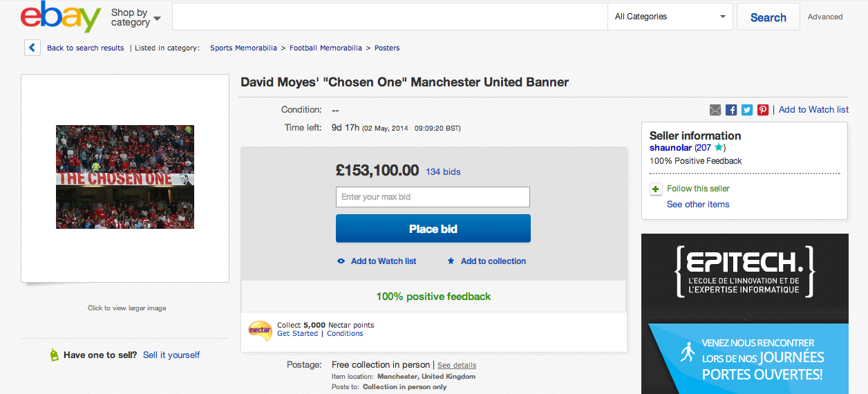Open the 134 bids link
Image resolution: width=868 pixels, height=394 pixels.
443,171
